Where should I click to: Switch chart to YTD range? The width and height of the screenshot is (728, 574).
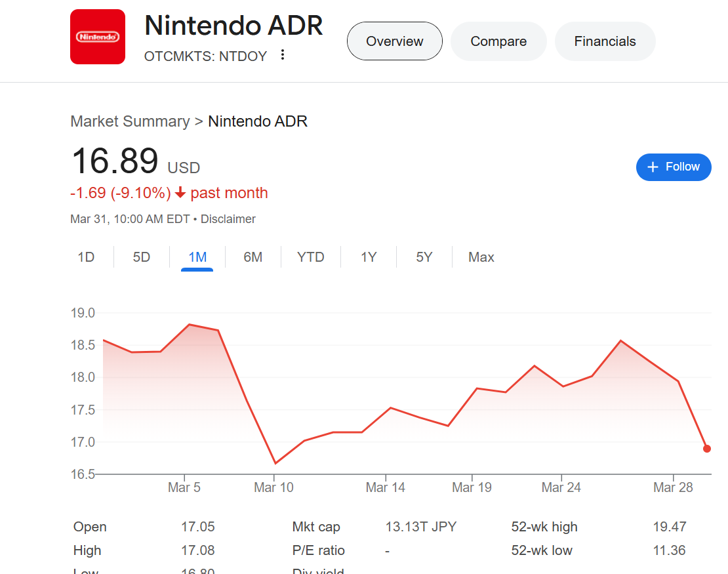click(x=311, y=257)
